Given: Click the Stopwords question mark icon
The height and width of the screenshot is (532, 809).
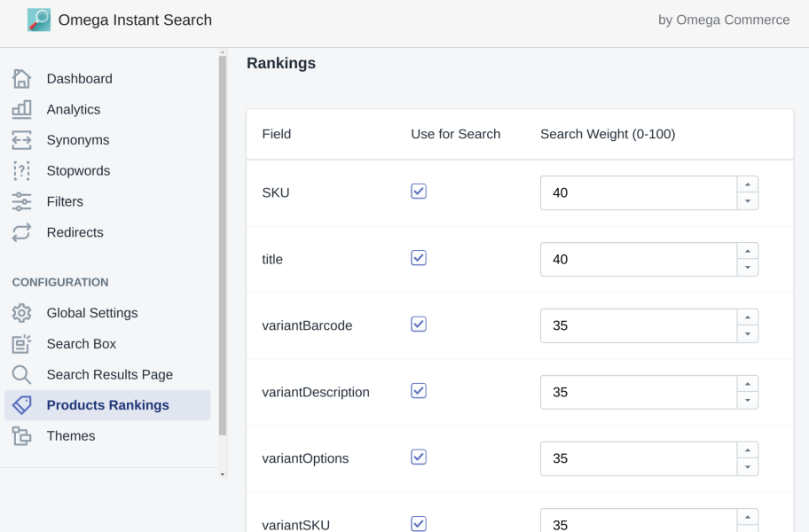Looking at the screenshot, I should pyautogui.click(x=21, y=170).
